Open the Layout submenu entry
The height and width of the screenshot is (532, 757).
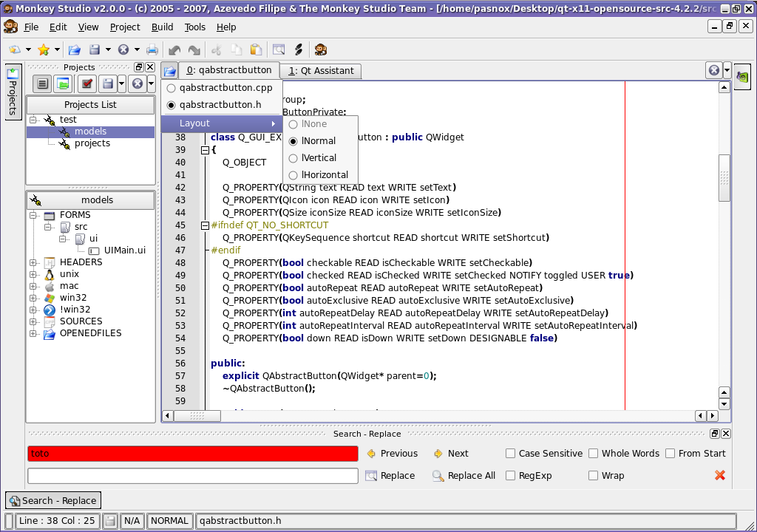pyautogui.click(x=221, y=123)
